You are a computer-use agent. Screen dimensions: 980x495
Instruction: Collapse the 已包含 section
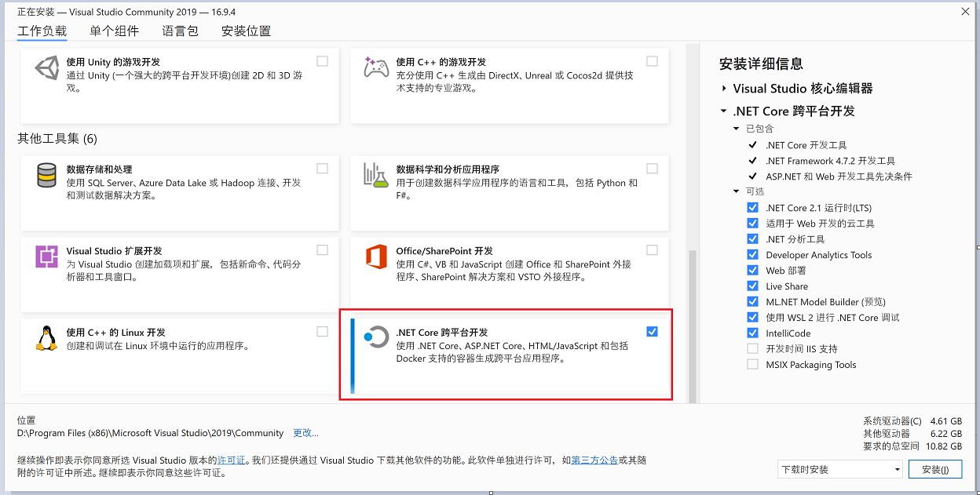pos(737,129)
